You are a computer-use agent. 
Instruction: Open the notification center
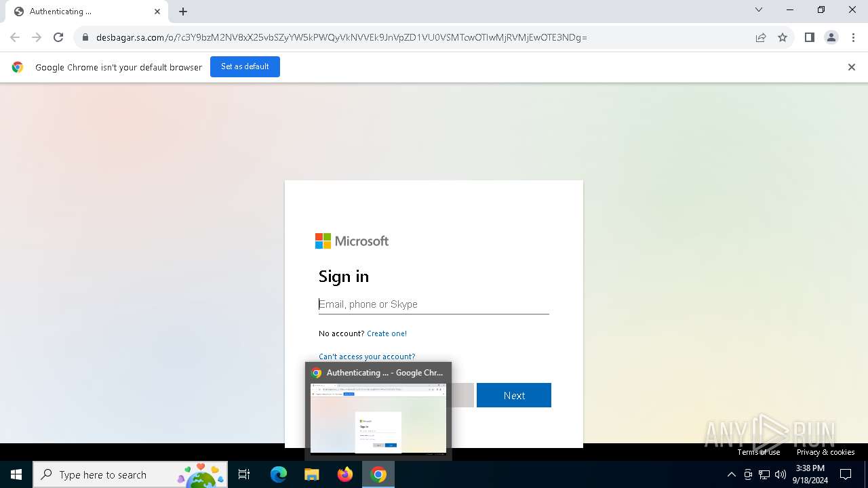(846, 474)
